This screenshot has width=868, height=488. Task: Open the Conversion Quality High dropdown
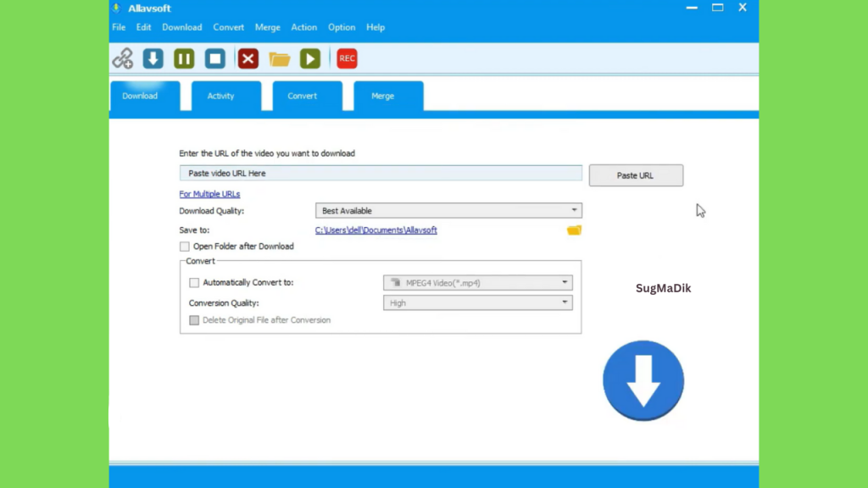[x=478, y=302]
